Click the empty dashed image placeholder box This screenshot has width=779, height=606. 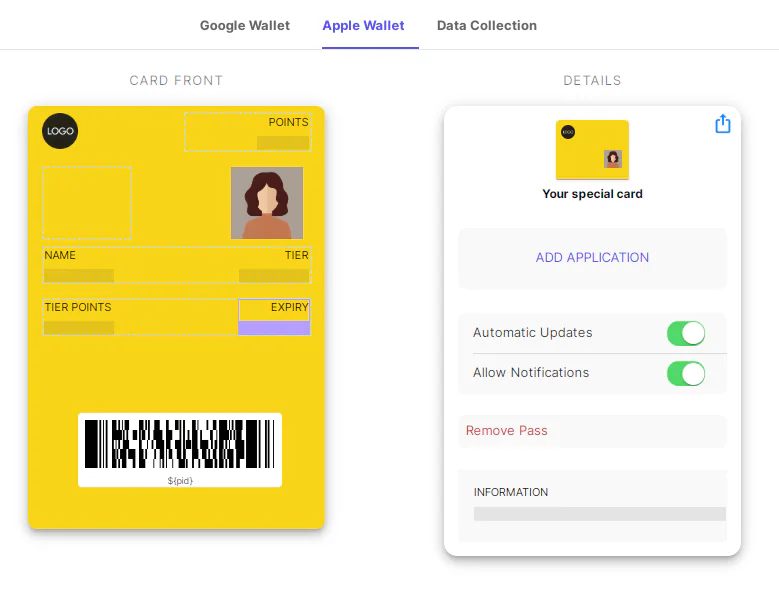[87, 203]
